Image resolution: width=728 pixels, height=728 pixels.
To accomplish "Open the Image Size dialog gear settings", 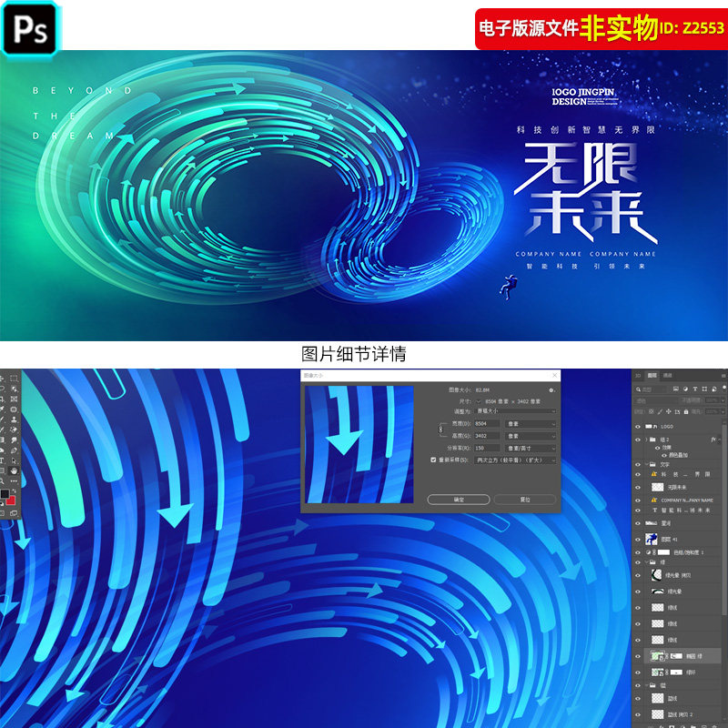I will pyautogui.click(x=551, y=390).
